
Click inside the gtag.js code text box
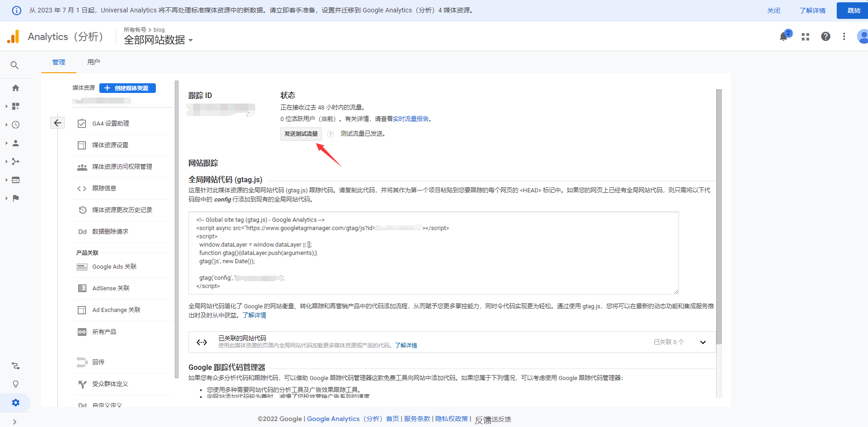click(434, 253)
